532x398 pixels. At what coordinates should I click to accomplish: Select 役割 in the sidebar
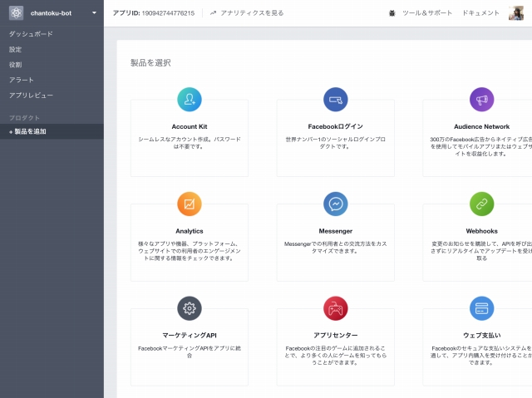pos(15,65)
